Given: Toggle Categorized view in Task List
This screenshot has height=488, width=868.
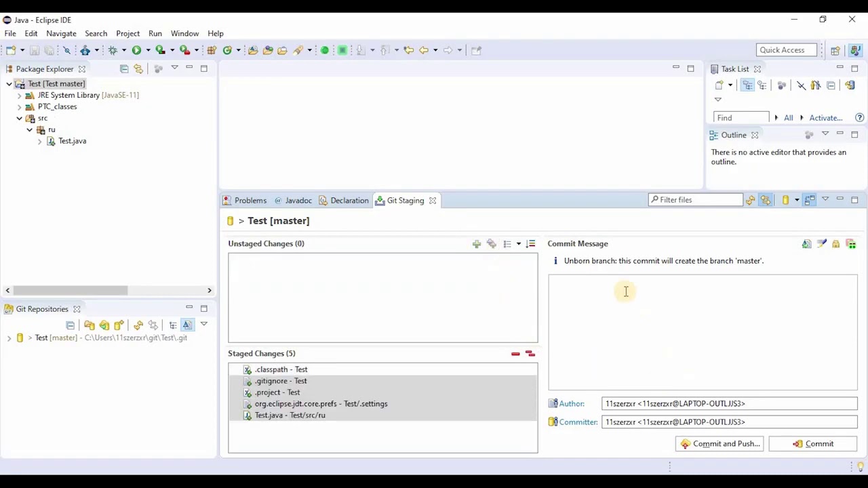Looking at the screenshot, I should coord(747,85).
